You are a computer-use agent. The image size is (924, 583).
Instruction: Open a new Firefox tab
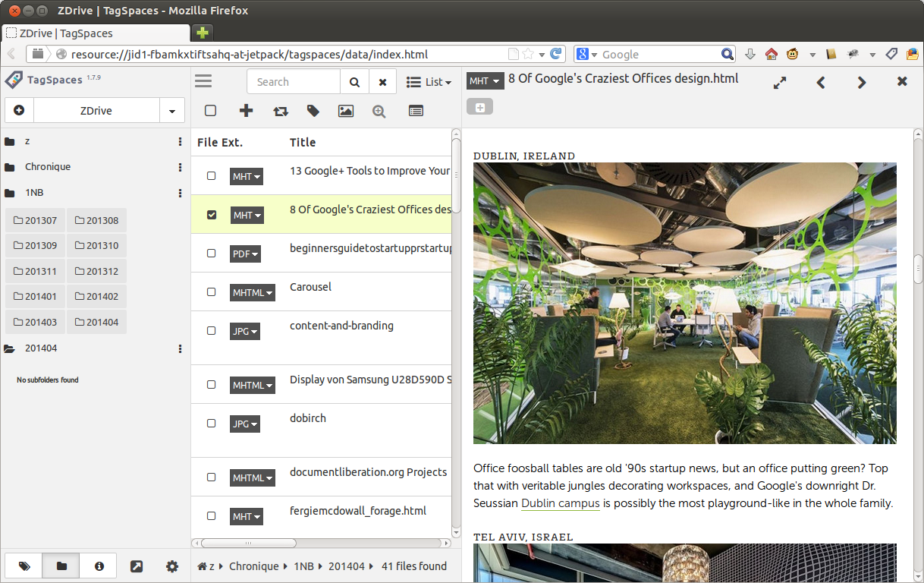coord(202,33)
